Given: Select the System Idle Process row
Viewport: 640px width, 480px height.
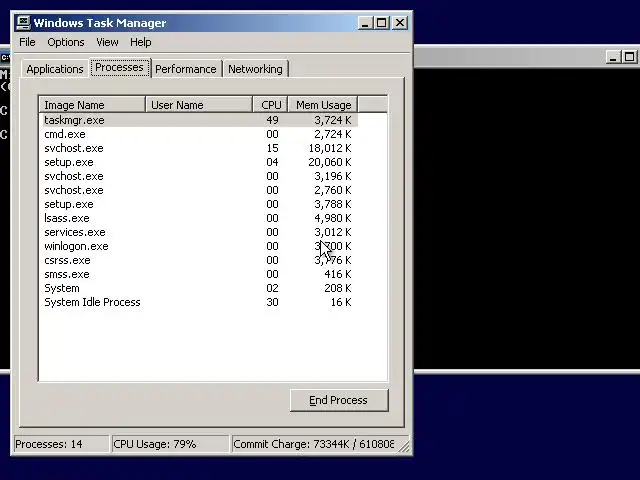Looking at the screenshot, I should click(x=199, y=302).
